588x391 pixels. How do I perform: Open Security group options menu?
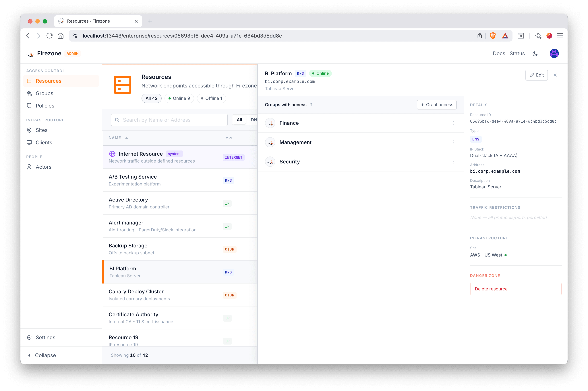pos(453,162)
